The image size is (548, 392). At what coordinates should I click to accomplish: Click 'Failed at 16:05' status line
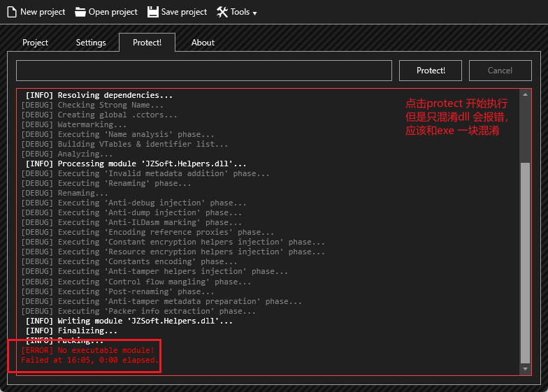(x=89, y=360)
